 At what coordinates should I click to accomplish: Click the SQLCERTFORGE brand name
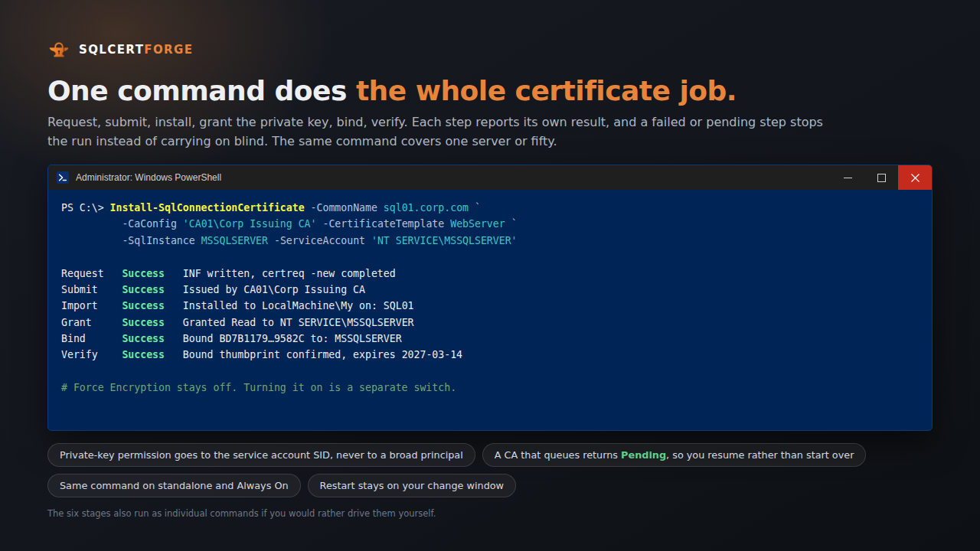click(136, 50)
